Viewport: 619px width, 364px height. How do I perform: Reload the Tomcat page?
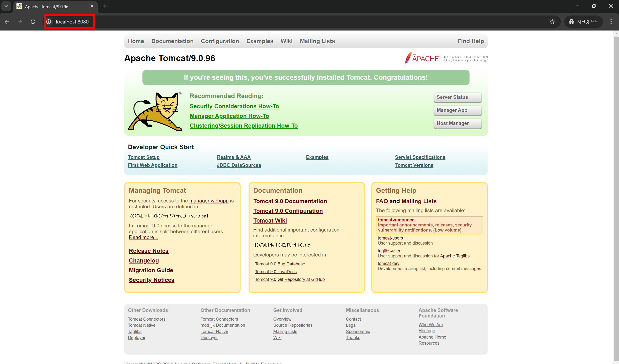pos(33,22)
